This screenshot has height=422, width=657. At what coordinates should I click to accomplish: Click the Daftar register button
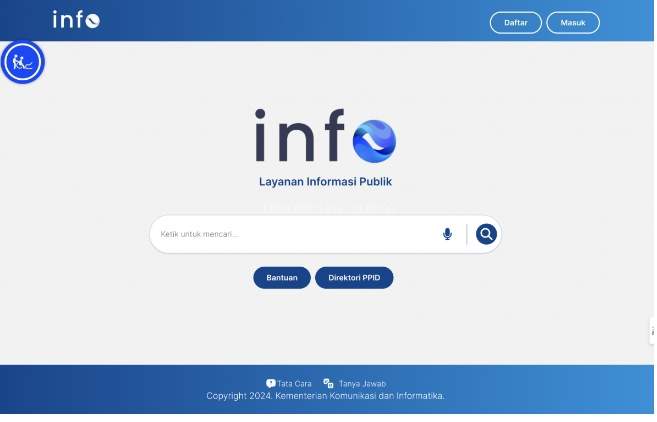[x=515, y=22]
